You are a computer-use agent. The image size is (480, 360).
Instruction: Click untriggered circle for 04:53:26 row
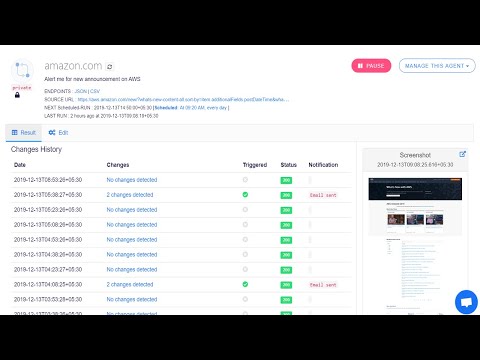click(x=245, y=240)
